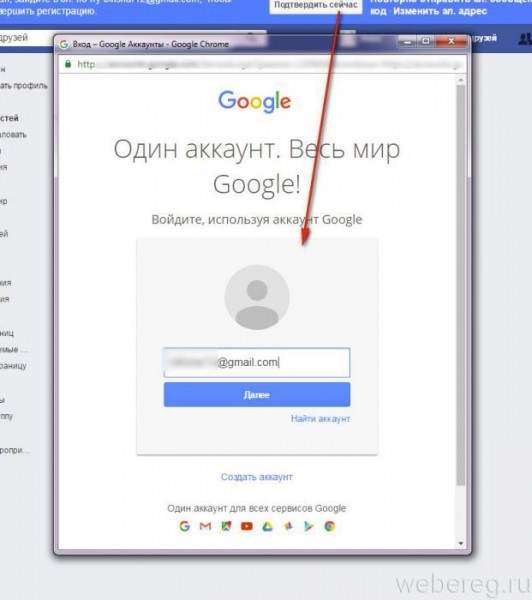The image size is (532, 600).
Task: Open the Найти аккаунт link
Action: 320,419
